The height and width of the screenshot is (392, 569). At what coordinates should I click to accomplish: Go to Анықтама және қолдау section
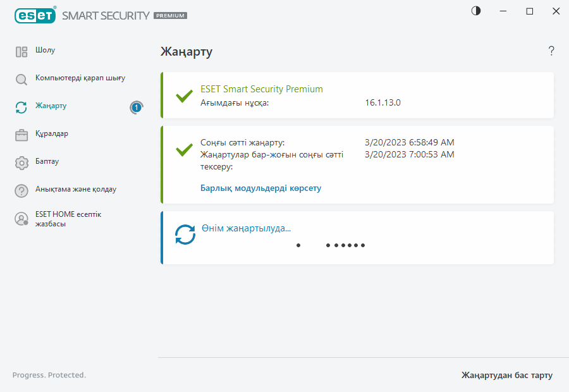(76, 189)
